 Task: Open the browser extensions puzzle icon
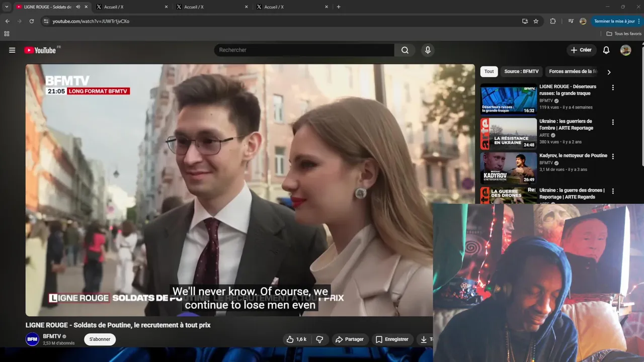(x=553, y=21)
